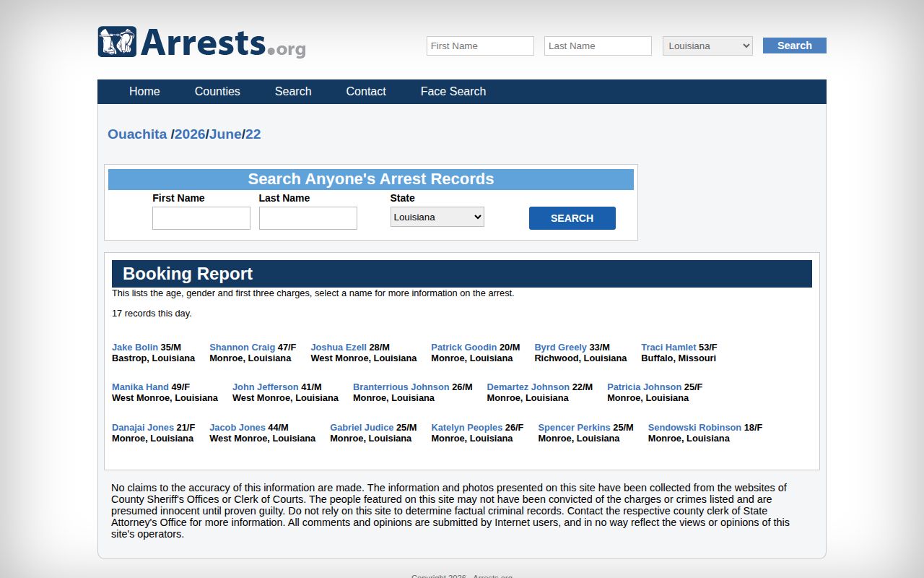View Jacob Jones's booking details
The width and height of the screenshot is (924, 578).
tap(237, 428)
